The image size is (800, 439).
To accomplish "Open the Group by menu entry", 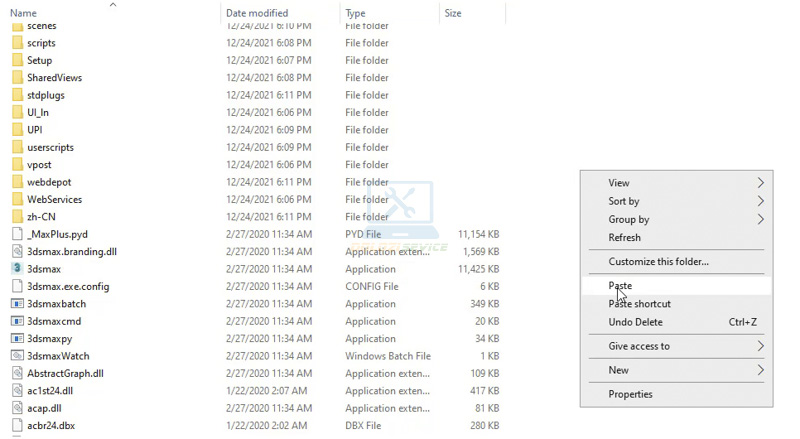I will [676, 220].
